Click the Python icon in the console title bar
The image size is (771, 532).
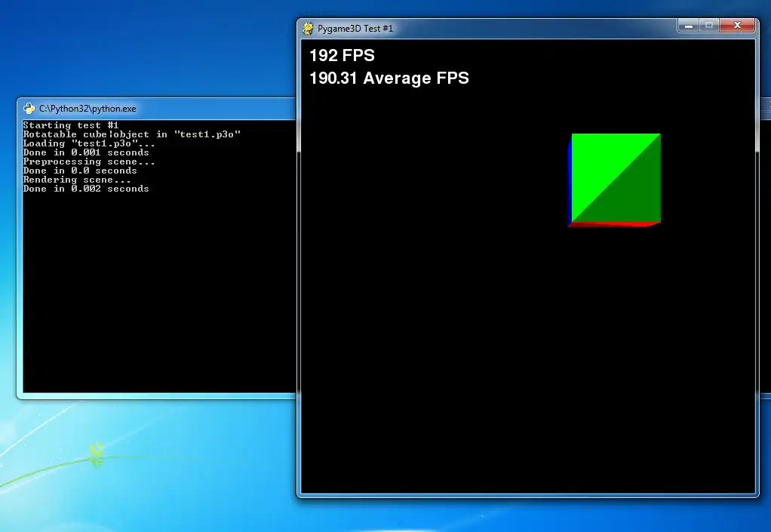click(x=29, y=108)
